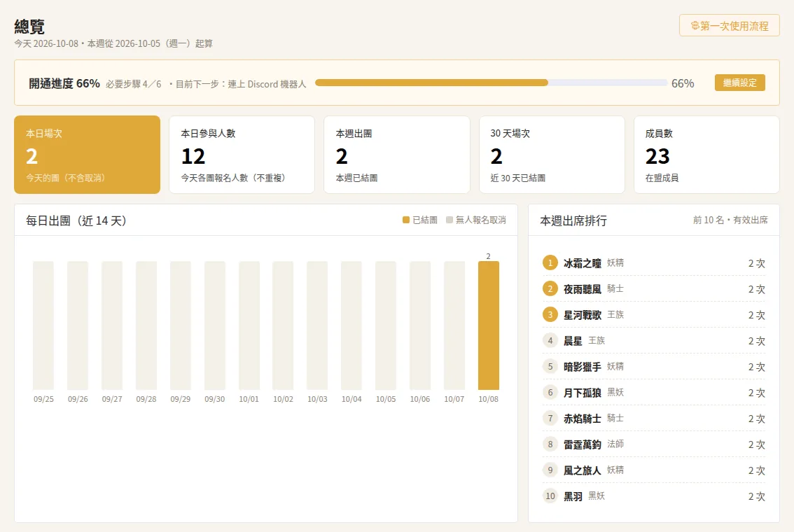This screenshot has height=532, width=794.
Task: Click the rank 9 badge beside 風之旅人
Action: click(x=550, y=470)
